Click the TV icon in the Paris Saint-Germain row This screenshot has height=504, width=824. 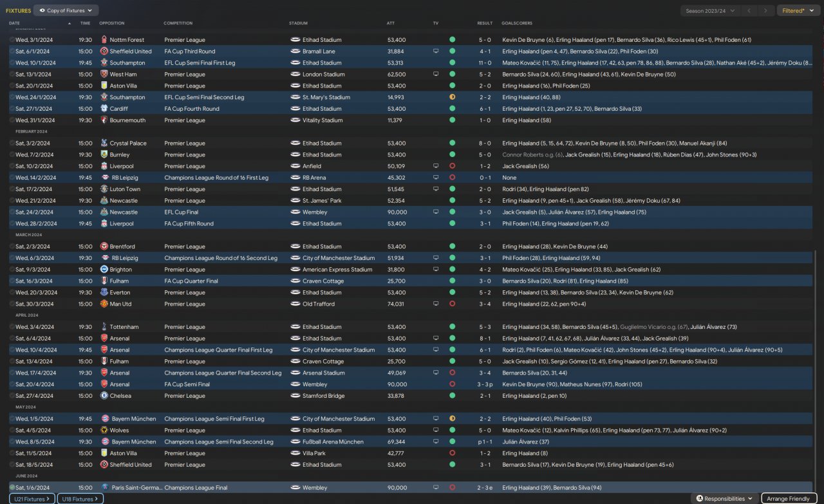coord(436,488)
